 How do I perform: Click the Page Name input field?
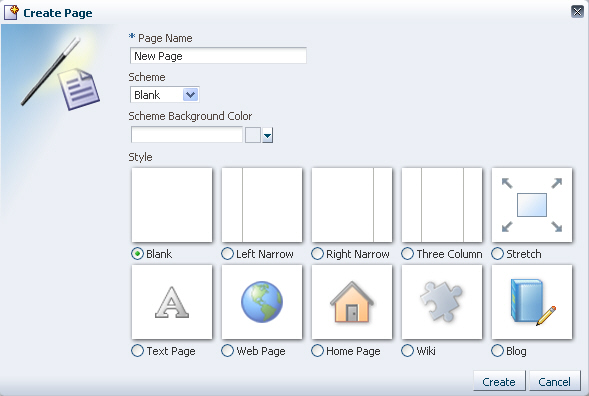click(218, 56)
